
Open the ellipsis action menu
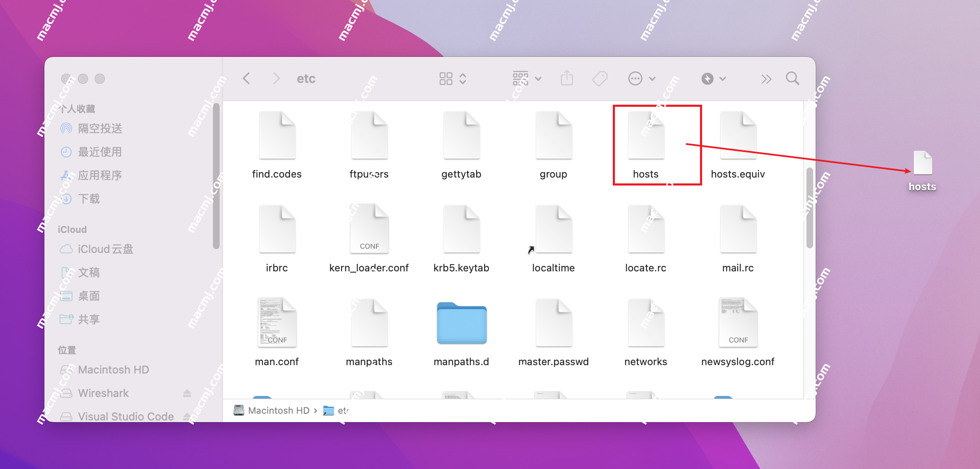pyautogui.click(x=635, y=78)
